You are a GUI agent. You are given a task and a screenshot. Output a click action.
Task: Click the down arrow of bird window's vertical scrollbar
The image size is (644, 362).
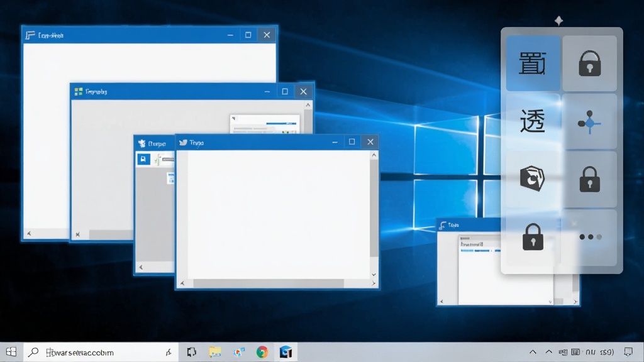[374, 275]
